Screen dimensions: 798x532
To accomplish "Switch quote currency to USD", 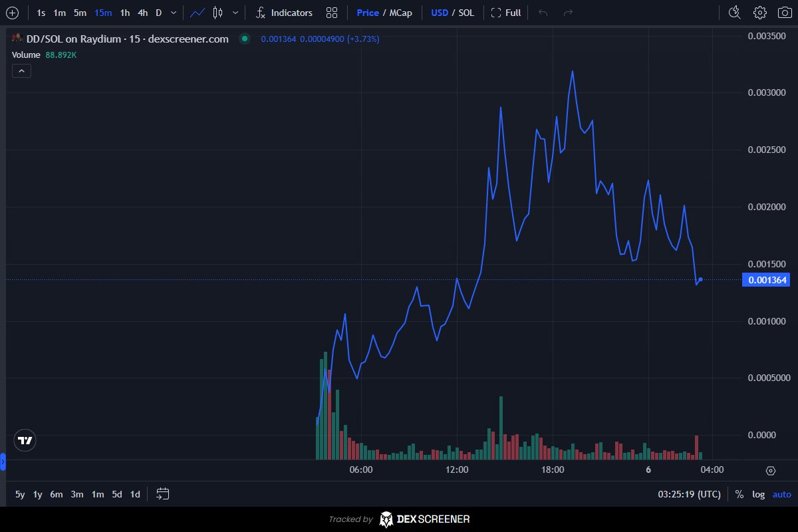I will 440,13.
